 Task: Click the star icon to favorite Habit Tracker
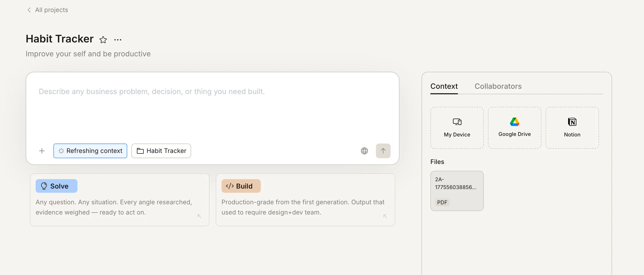pyautogui.click(x=103, y=40)
